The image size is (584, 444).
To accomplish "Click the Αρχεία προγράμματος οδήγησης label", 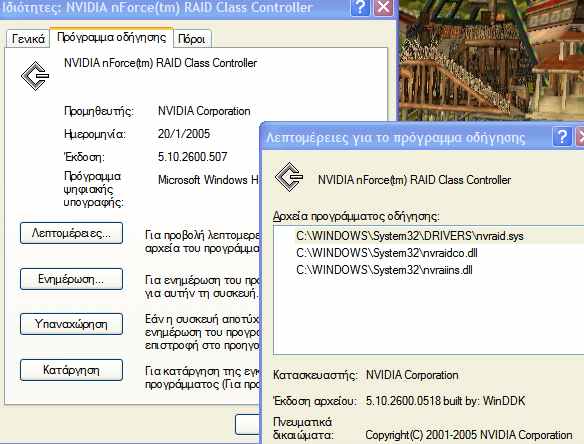I will point(356,216).
